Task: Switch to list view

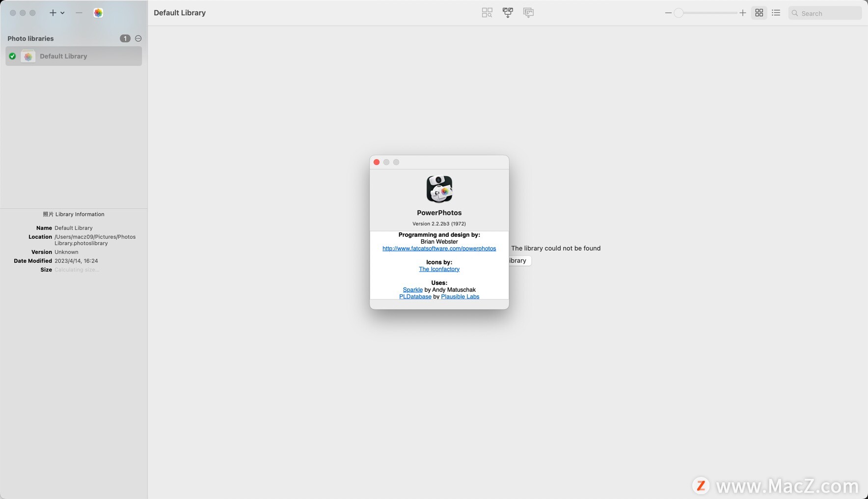Action: 776,13
